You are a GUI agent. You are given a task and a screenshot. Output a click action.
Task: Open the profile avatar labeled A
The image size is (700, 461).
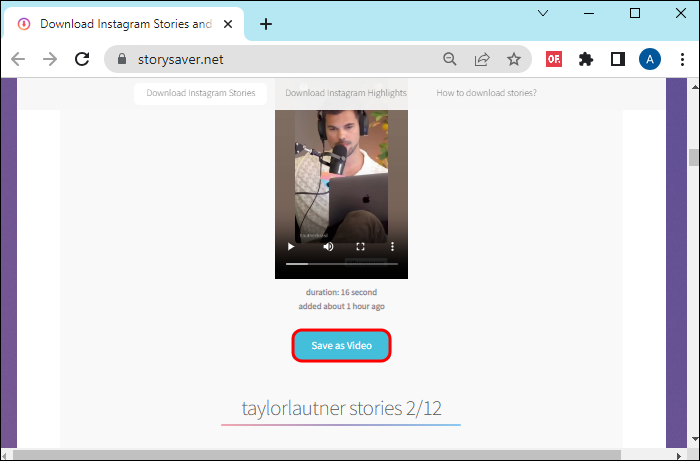click(x=650, y=59)
